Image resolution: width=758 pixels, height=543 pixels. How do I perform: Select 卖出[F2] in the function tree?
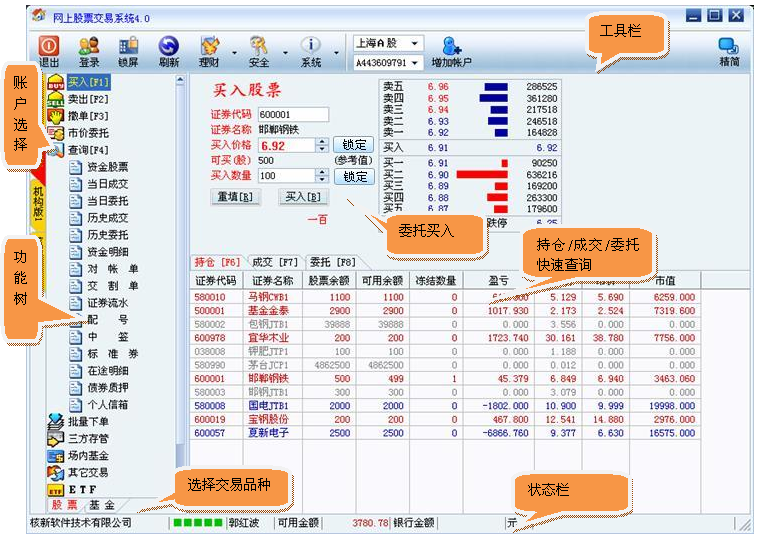(x=88, y=99)
